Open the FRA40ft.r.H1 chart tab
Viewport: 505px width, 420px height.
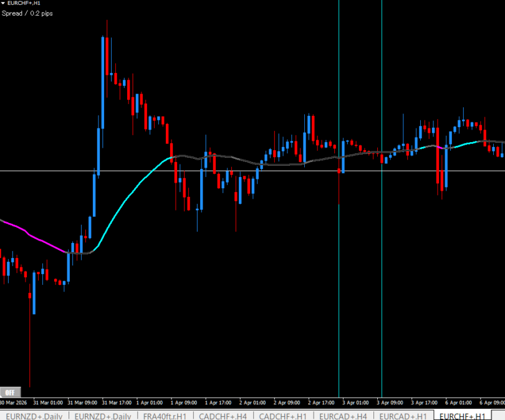click(x=165, y=416)
